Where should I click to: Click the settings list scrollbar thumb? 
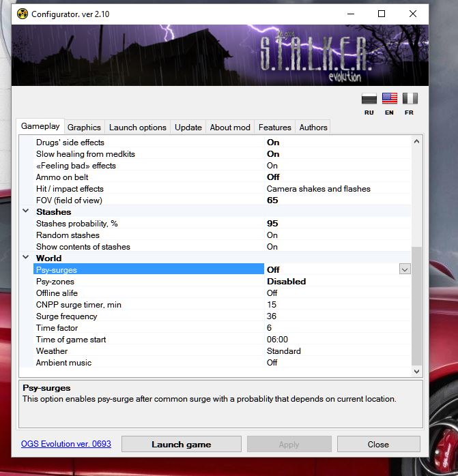coord(416,306)
